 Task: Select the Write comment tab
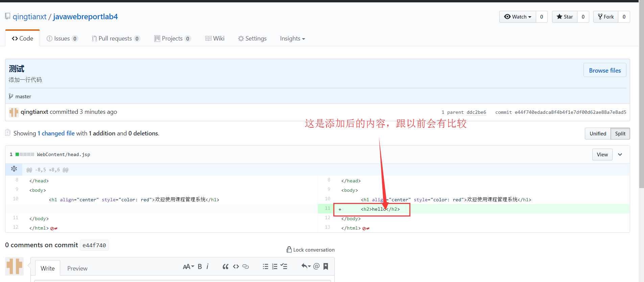pos(48,268)
